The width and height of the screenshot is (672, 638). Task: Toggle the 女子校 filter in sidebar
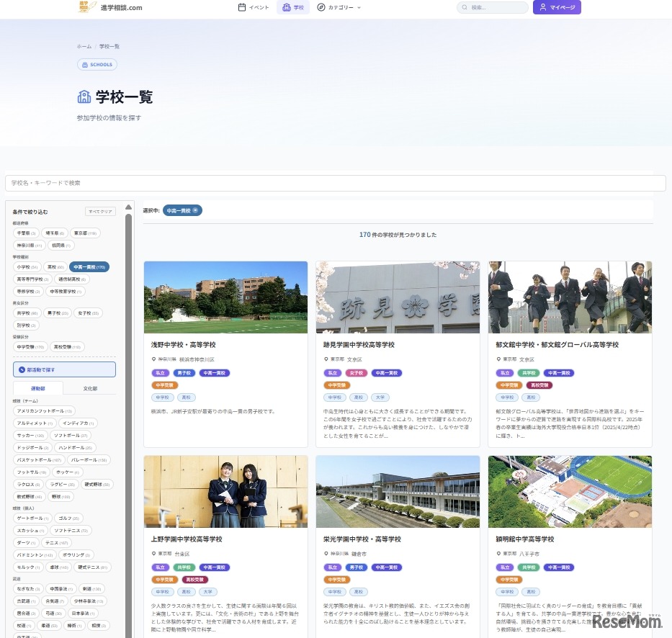(89, 313)
